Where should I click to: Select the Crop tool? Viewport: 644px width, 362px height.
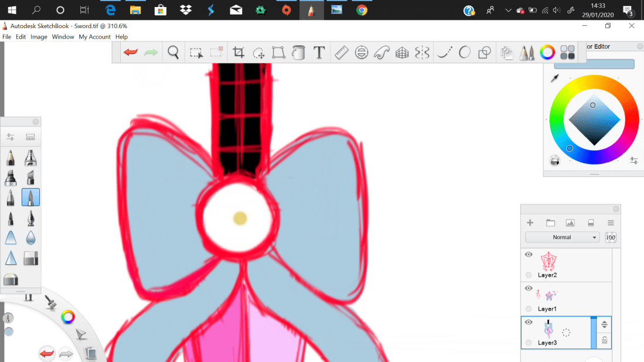point(238,52)
